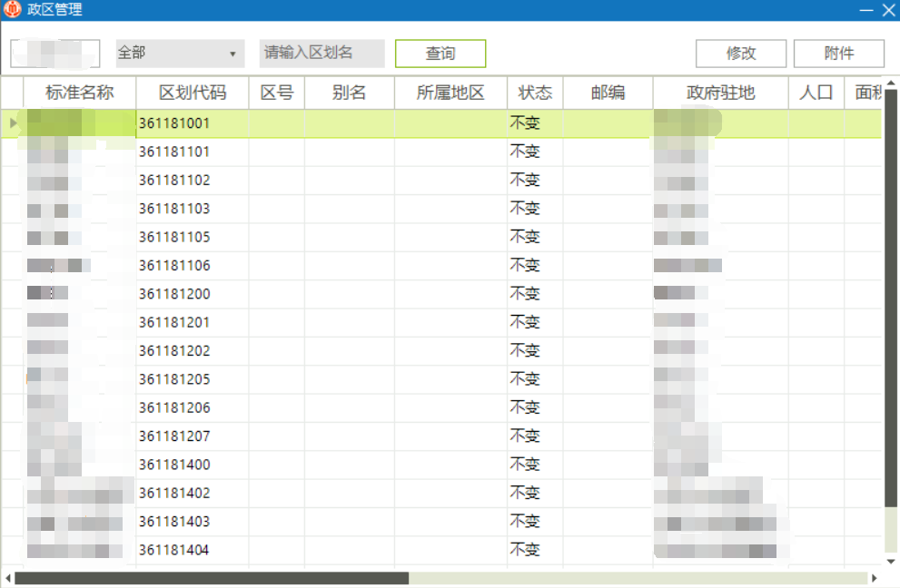Sort by 区划代码 column header
The height and width of the screenshot is (588, 900).
pyautogui.click(x=192, y=93)
